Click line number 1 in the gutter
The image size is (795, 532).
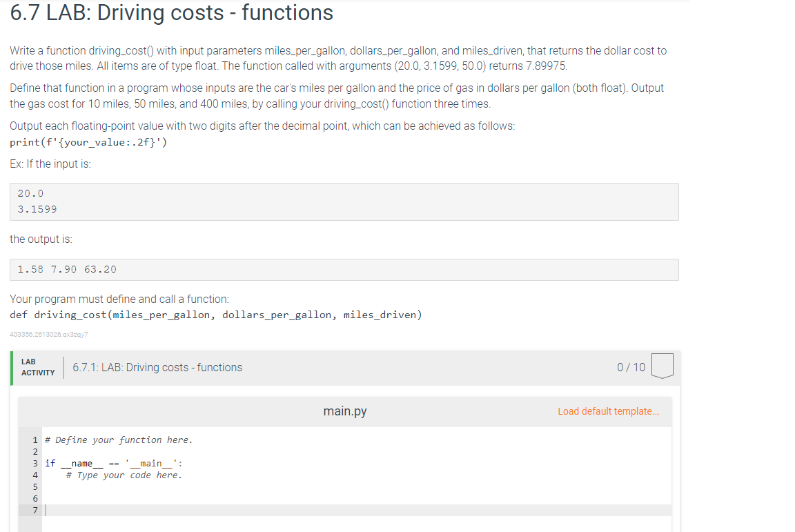tap(35, 440)
